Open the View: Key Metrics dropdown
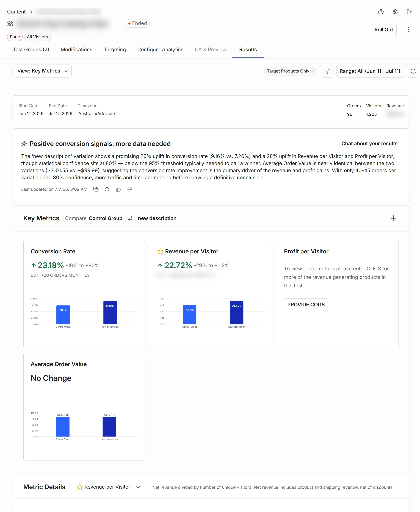The height and width of the screenshot is (512, 420). (42, 71)
